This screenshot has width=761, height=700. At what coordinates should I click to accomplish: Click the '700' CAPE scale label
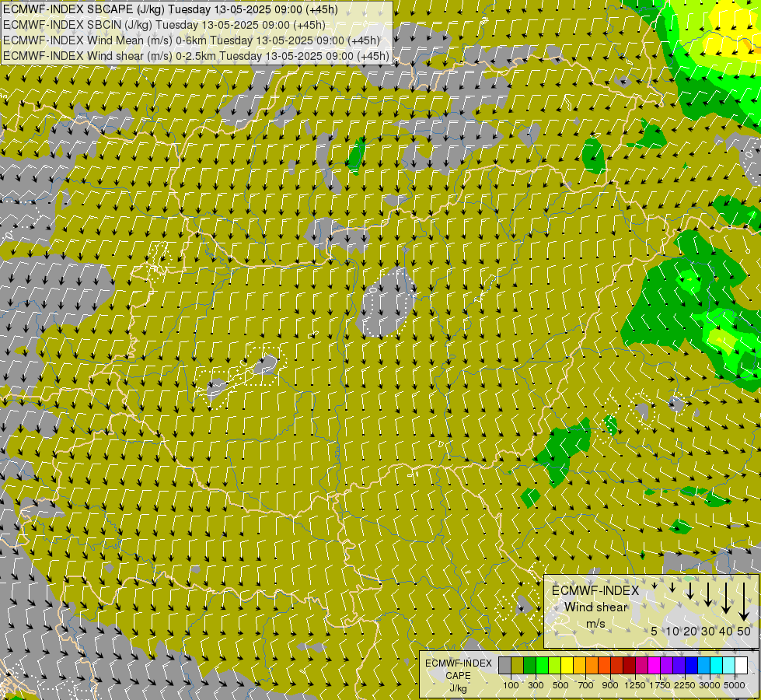tap(586, 685)
